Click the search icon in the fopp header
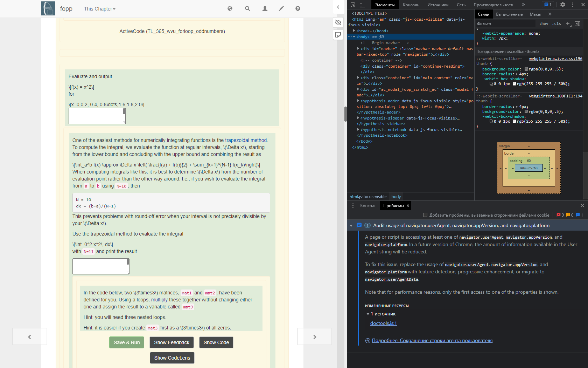588x368 pixels. [x=247, y=8]
